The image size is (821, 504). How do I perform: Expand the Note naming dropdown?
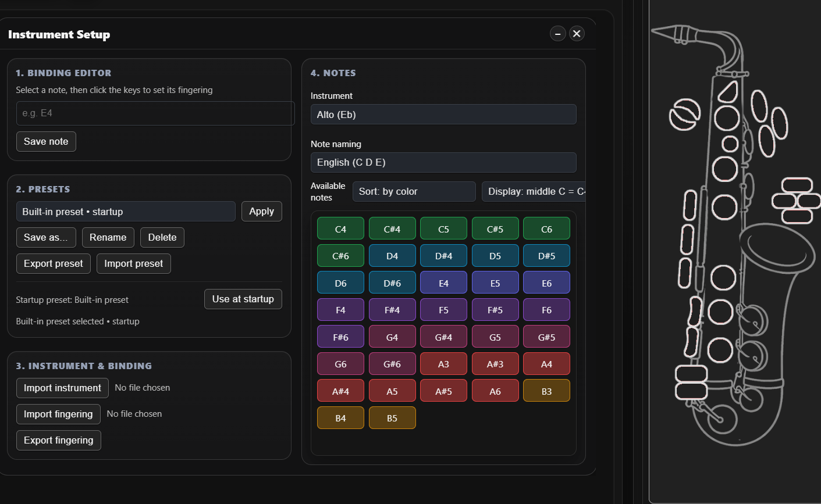point(443,162)
